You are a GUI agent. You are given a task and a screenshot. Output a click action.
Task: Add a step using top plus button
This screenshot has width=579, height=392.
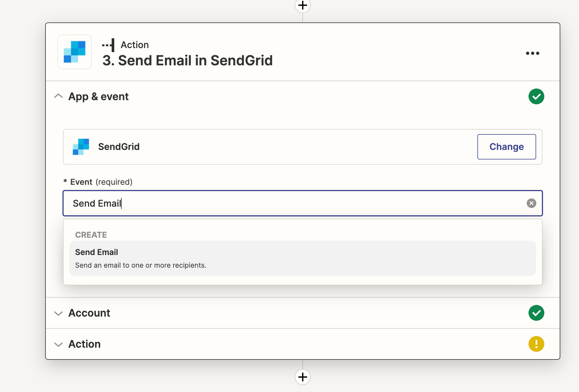coord(302,5)
